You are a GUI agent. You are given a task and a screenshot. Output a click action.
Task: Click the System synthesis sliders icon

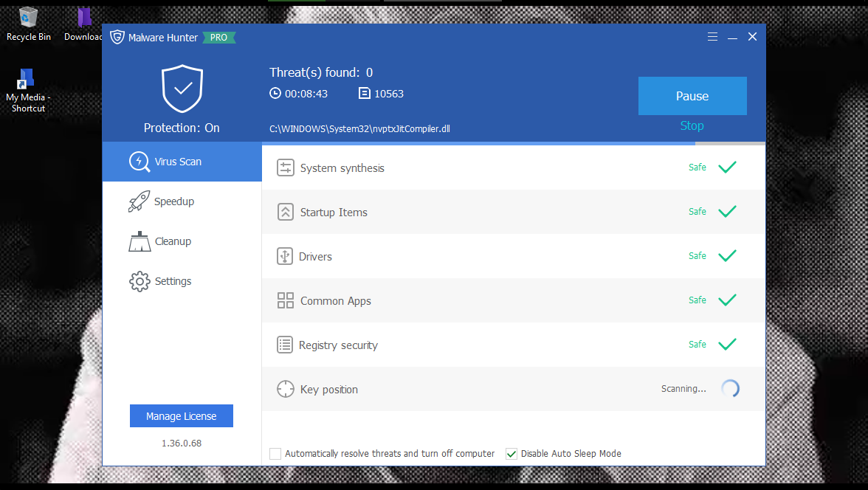[x=285, y=168]
